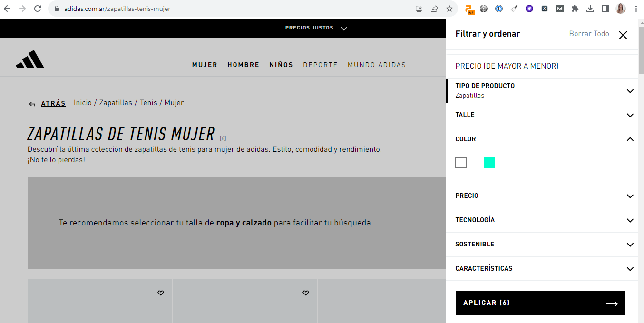Apply filters with Aplicar (6) button
Screen dimensions: 644x323
coord(540,303)
